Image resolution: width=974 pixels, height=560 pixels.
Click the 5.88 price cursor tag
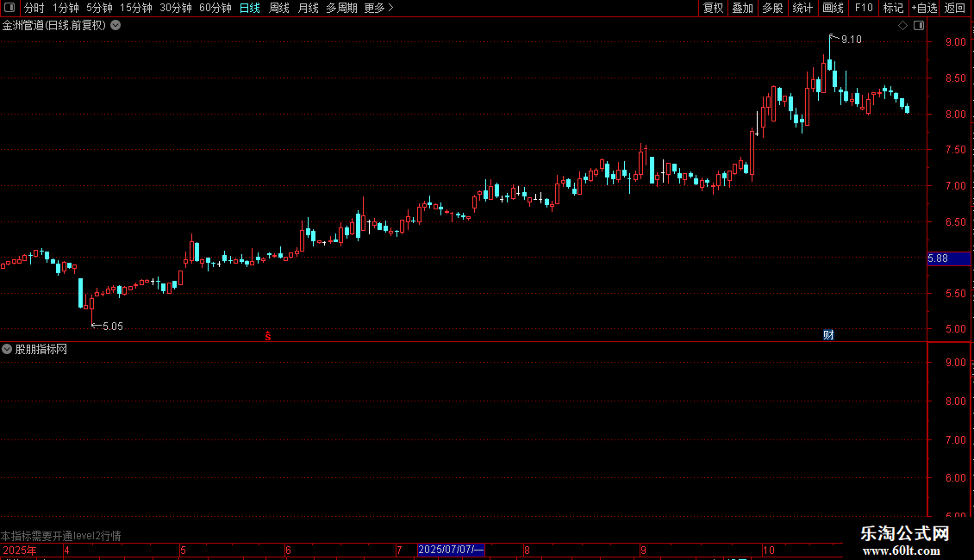(948, 258)
